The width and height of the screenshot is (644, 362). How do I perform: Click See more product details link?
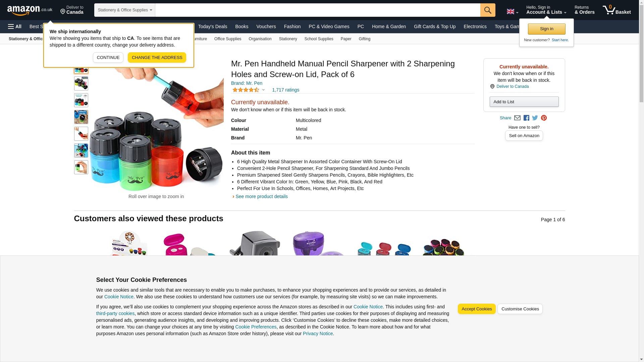pyautogui.click(x=261, y=196)
